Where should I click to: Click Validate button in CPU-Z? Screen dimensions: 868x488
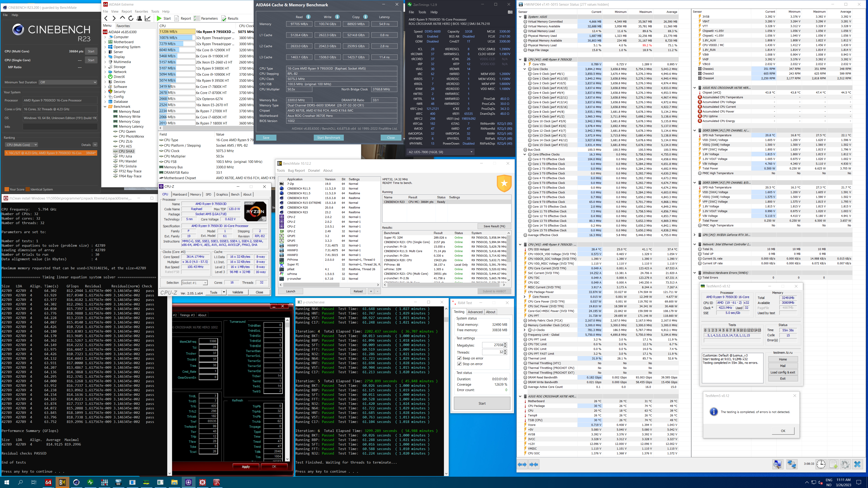click(x=238, y=292)
